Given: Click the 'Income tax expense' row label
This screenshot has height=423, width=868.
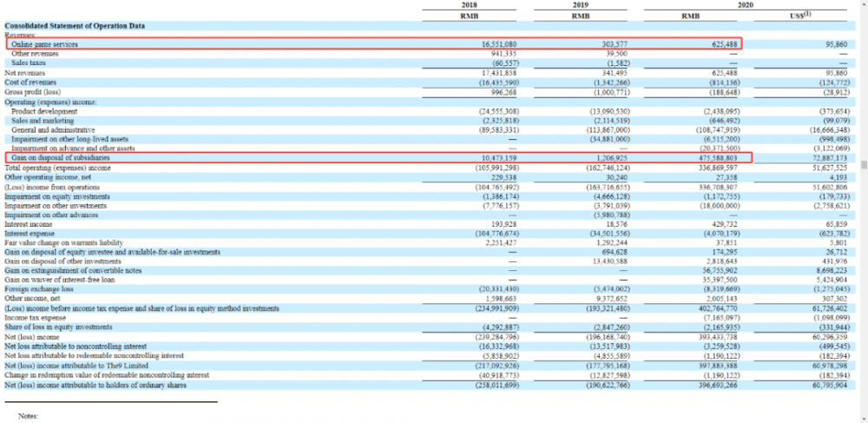Looking at the screenshot, I should tap(36, 318).
